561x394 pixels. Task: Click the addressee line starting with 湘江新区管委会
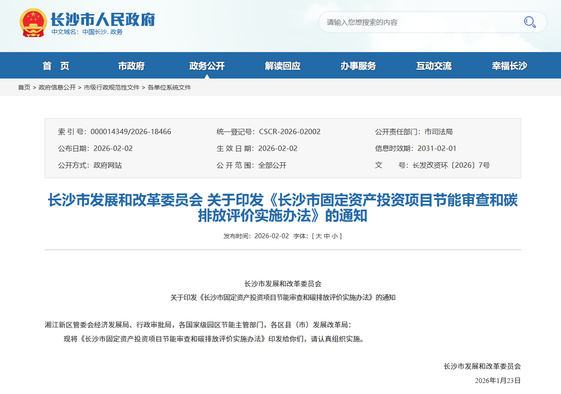[198, 325]
